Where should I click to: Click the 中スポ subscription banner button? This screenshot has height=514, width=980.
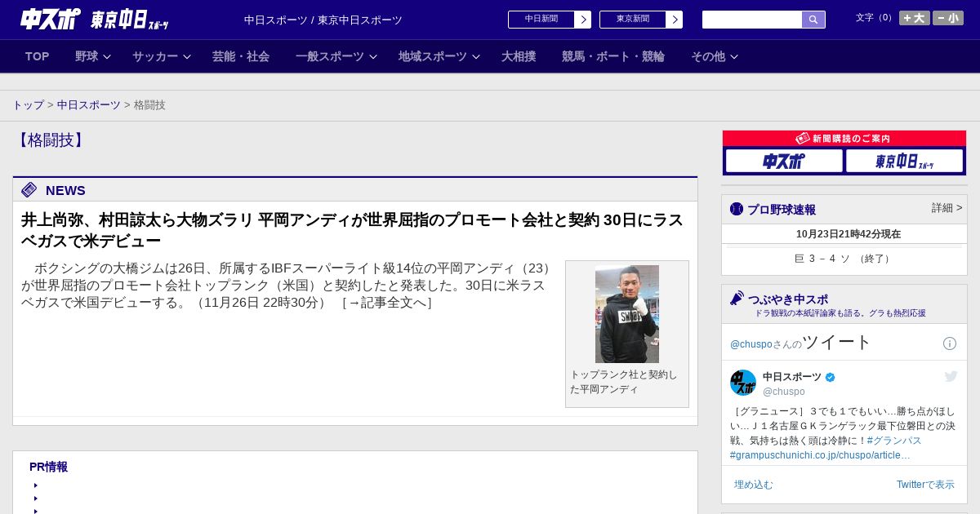tap(784, 161)
